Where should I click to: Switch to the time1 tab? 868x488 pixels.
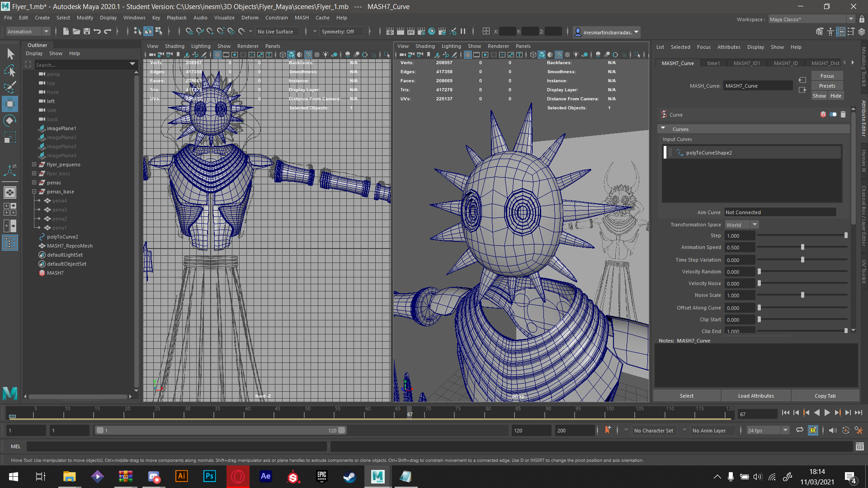click(x=713, y=63)
